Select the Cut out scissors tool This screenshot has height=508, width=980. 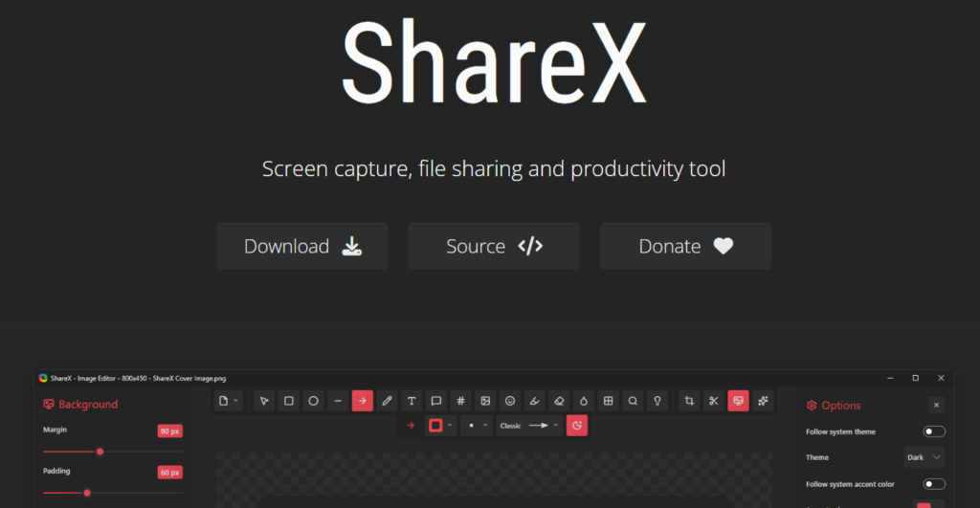pos(713,401)
